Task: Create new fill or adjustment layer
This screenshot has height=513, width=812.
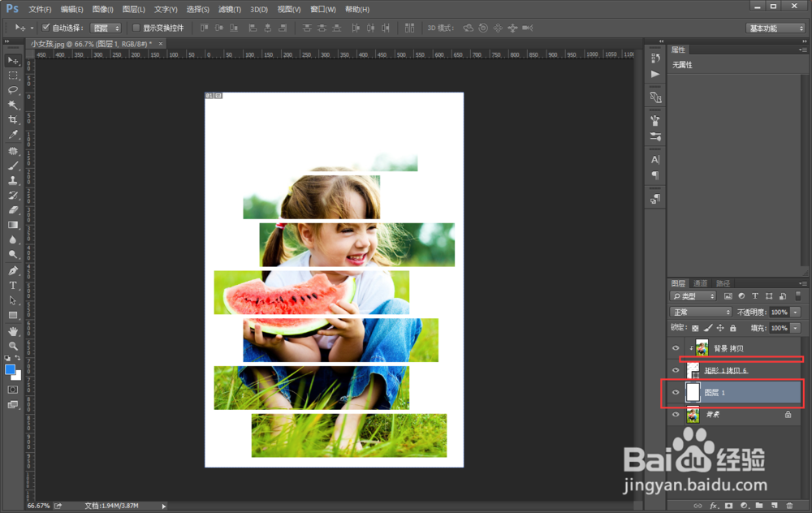Action: (744, 505)
